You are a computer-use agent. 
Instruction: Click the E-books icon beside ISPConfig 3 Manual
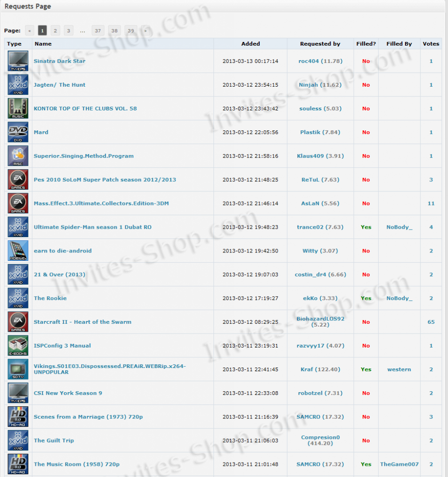click(x=17, y=345)
